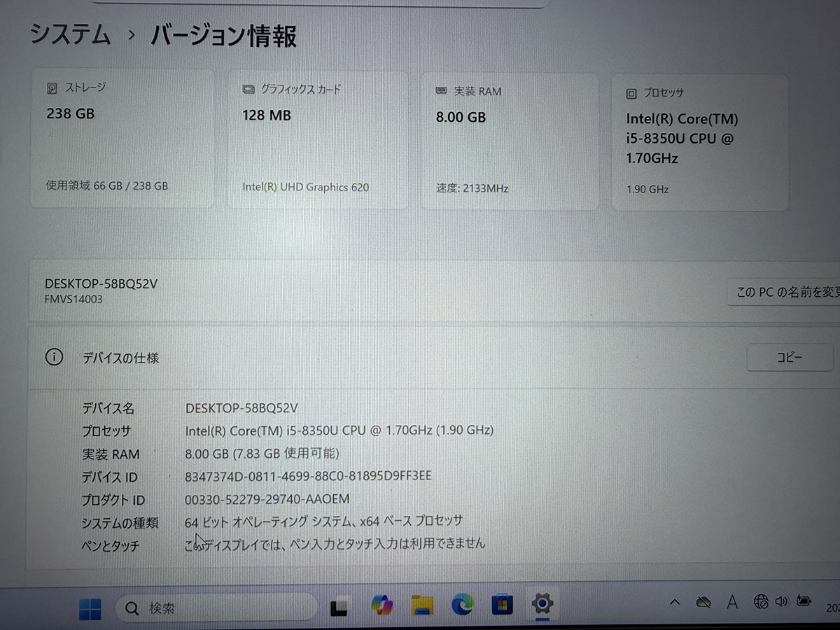Select the 実装 RAM 8.00 GB card

click(x=509, y=141)
